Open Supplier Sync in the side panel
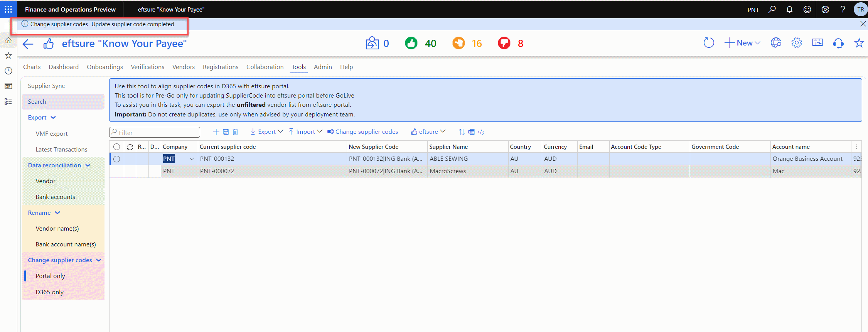868x332 pixels. 46,86
